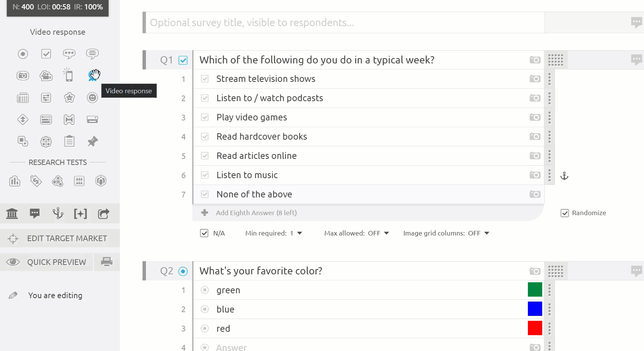
Task: Choose the clipboard icon in the question palette
Action: [x=69, y=142]
